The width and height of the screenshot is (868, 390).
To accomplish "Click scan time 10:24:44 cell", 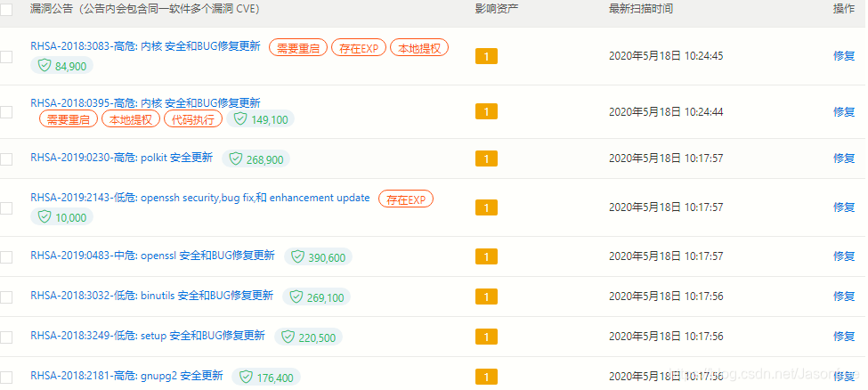I will (x=666, y=112).
